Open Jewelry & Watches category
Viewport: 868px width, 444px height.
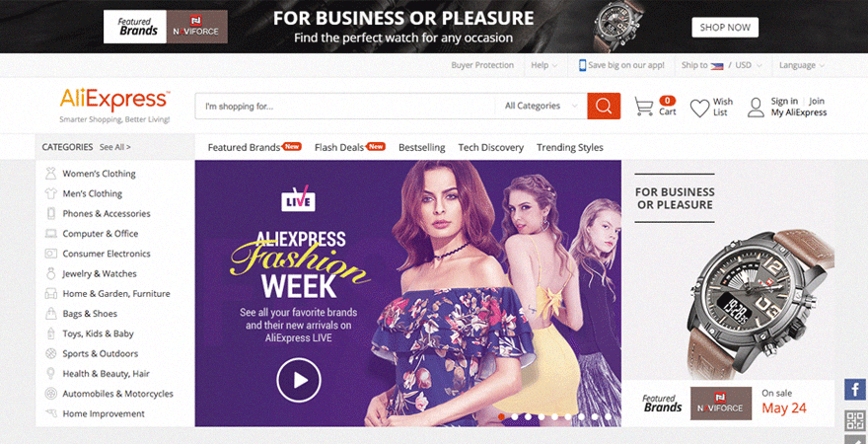click(x=100, y=273)
